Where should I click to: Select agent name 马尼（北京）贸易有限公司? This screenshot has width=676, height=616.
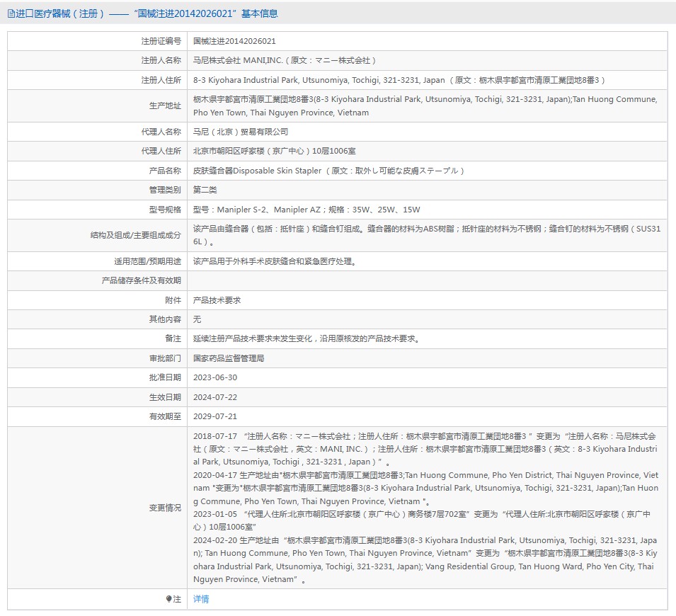pyautogui.click(x=241, y=132)
